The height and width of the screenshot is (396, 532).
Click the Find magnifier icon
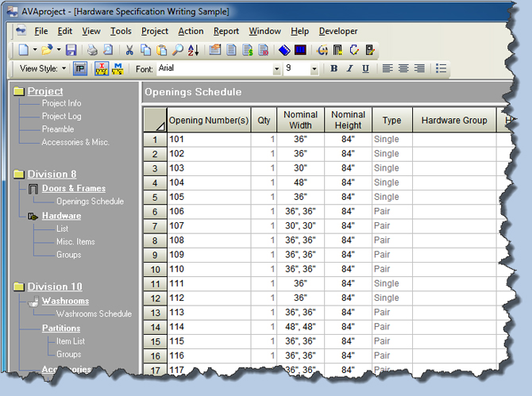click(x=178, y=50)
